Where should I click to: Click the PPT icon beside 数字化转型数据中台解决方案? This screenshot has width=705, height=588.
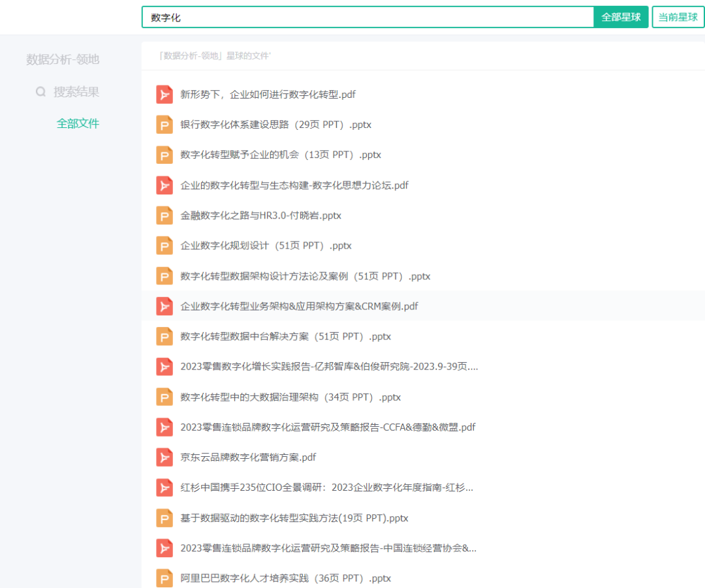164,336
